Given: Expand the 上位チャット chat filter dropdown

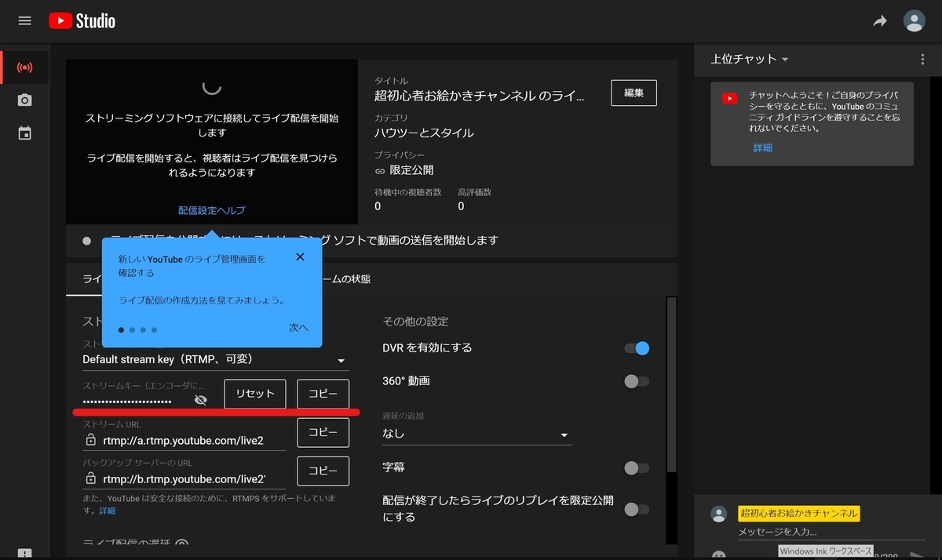Looking at the screenshot, I should coord(750,59).
